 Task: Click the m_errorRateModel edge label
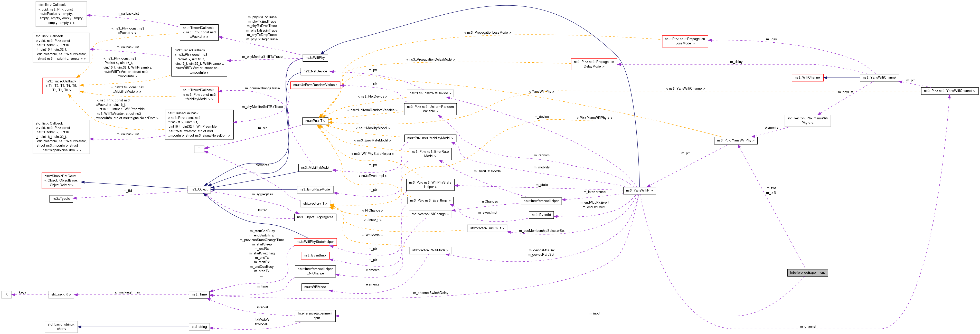[x=487, y=171]
